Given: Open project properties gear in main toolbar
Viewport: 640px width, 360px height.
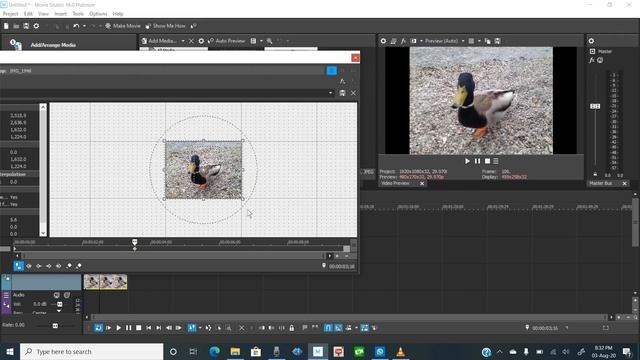Looking at the screenshot, I should tap(36, 26).
